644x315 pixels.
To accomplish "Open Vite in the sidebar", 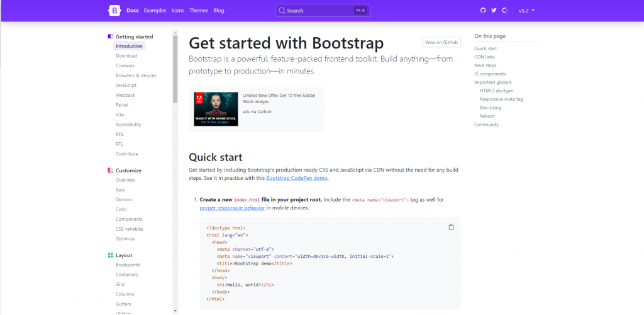I will (x=120, y=114).
